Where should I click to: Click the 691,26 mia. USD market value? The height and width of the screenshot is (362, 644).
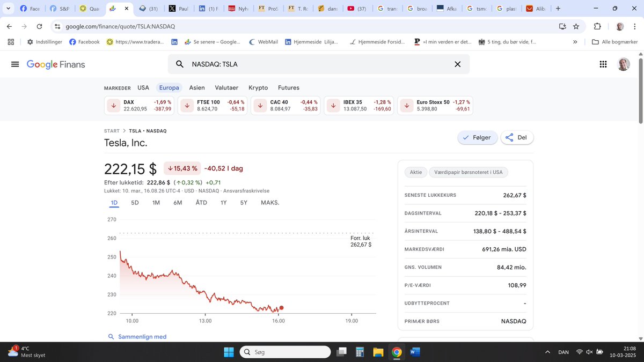coord(504,249)
